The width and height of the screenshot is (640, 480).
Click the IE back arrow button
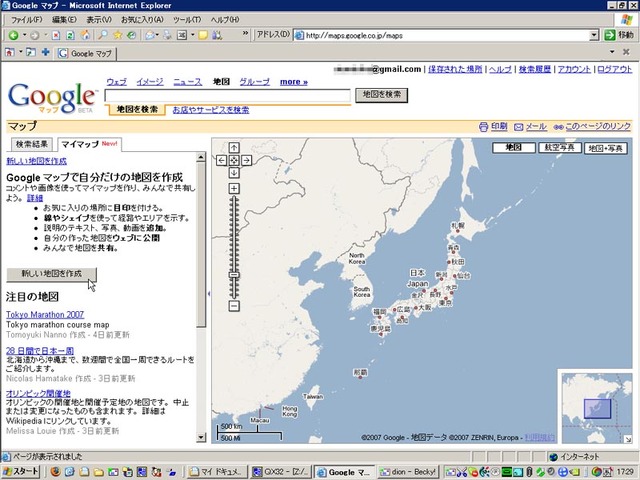coord(13,36)
